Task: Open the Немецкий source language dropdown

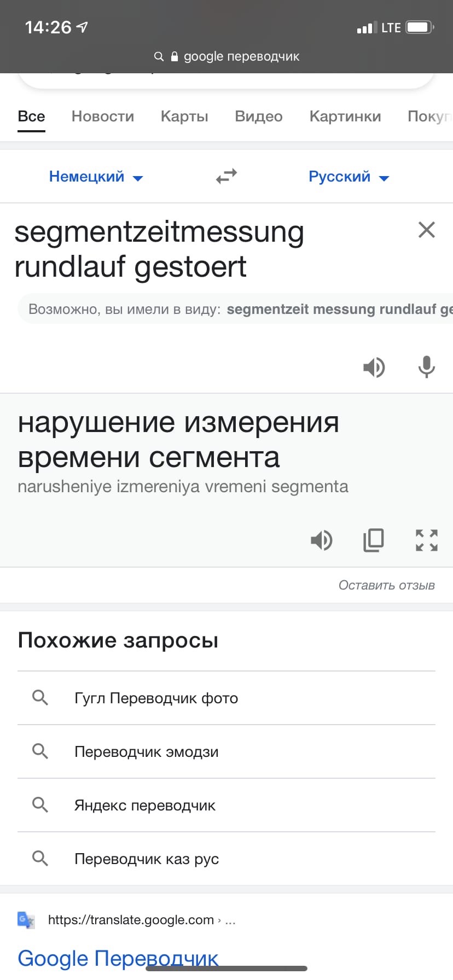Action: pos(96,177)
